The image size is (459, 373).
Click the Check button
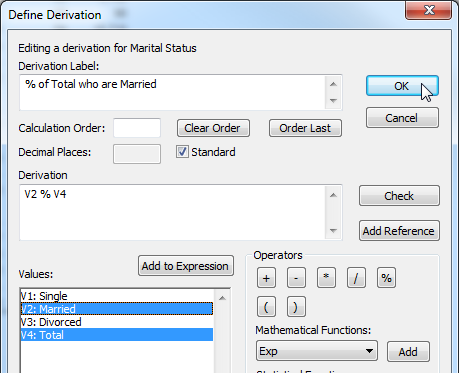[x=399, y=196]
